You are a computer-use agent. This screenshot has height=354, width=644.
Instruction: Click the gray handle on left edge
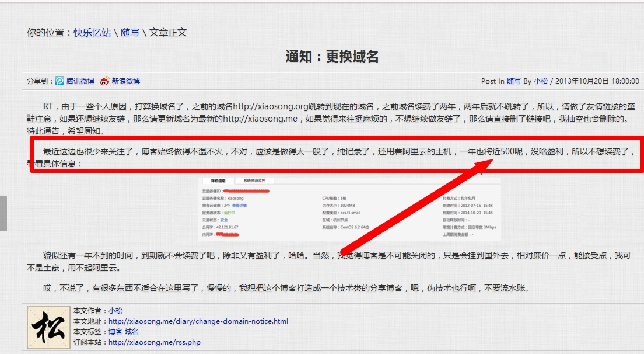pyautogui.click(x=3, y=214)
